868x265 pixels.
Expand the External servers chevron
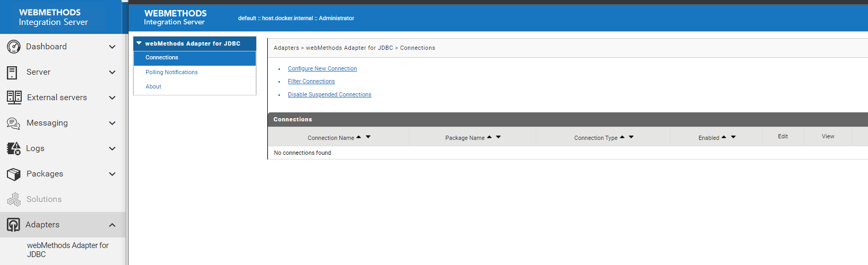(112, 98)
